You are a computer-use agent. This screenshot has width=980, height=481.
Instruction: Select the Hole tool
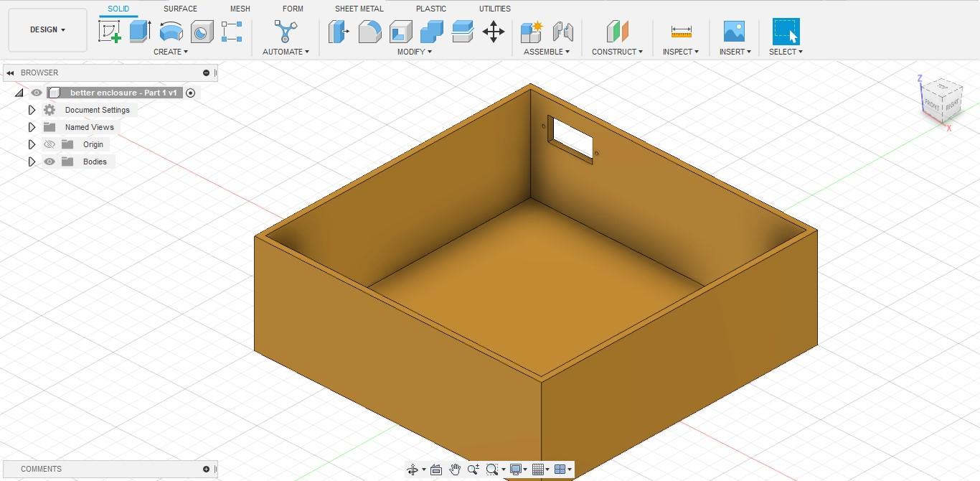point(202,32)
